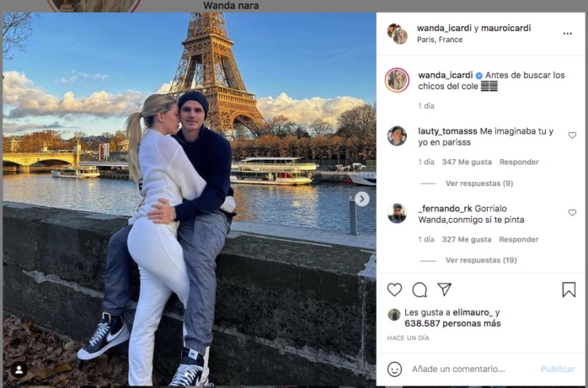Click Responder under lauty_tomasss comment

pyautogui.click(x=519, y=162)
